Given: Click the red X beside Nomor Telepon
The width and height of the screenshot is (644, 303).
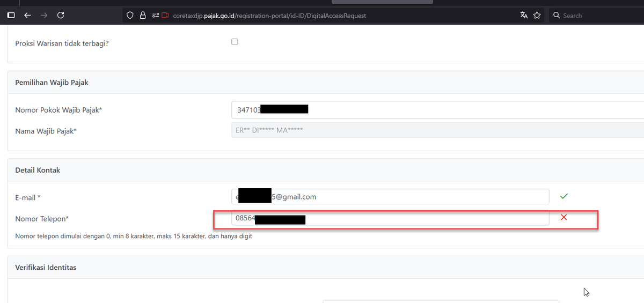Looking at the screenshot, I should [564, 217].
